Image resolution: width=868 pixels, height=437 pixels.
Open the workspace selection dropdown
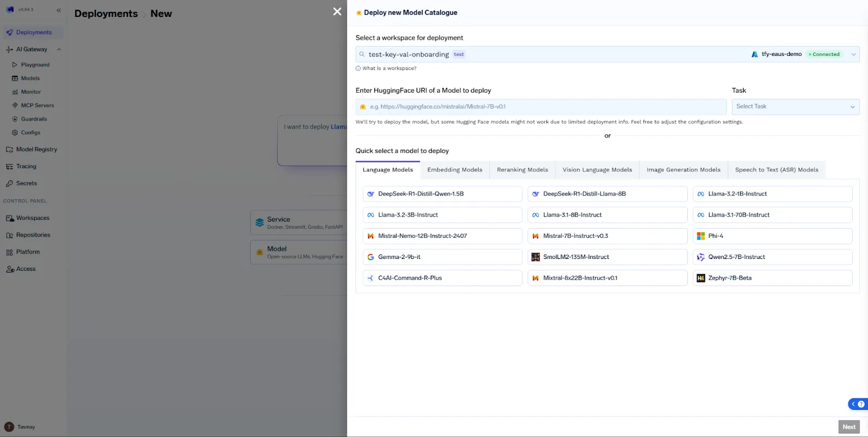point(607,54)
